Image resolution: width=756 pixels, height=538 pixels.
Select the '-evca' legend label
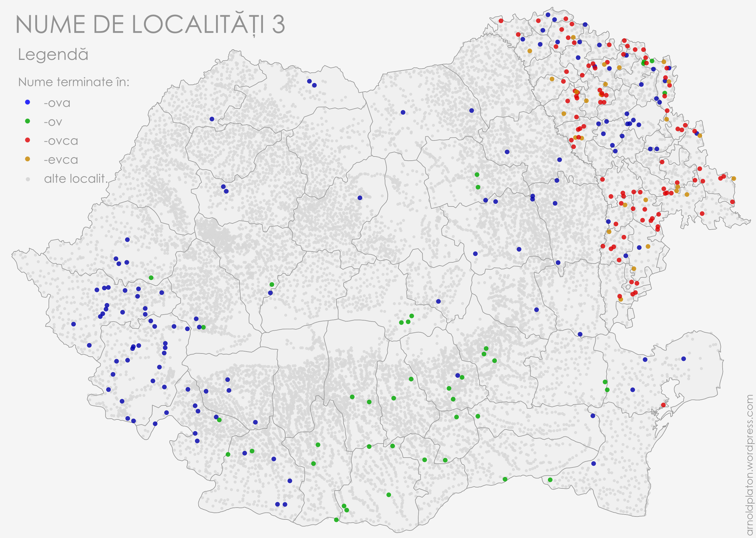point(61,160)
